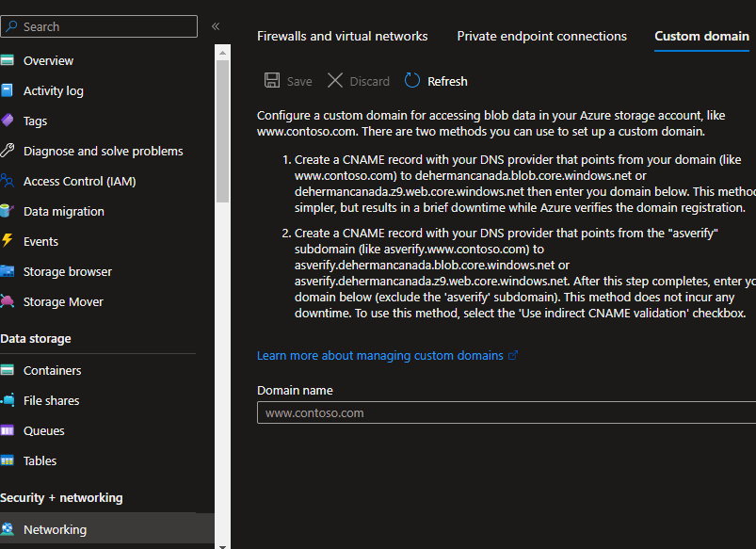Discard the current changes

[358, 81]
